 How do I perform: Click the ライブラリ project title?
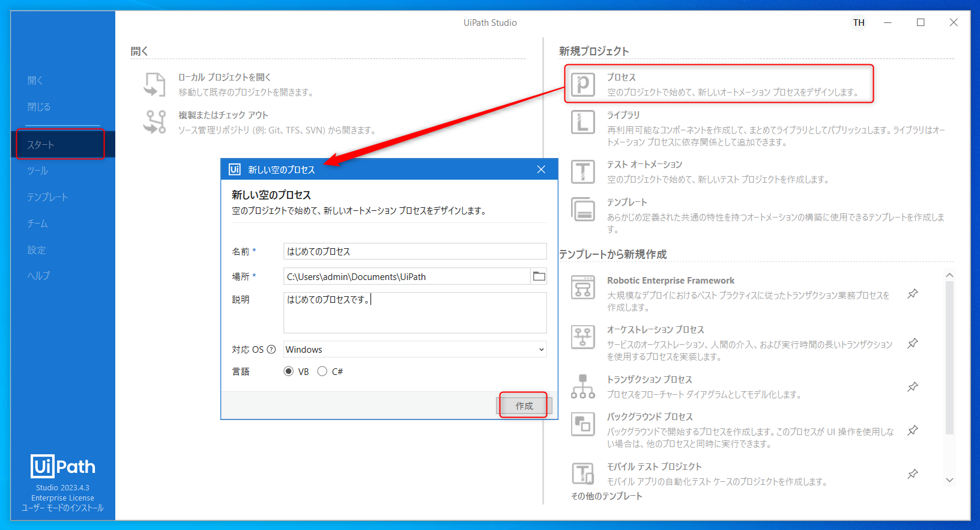(623, 115)
